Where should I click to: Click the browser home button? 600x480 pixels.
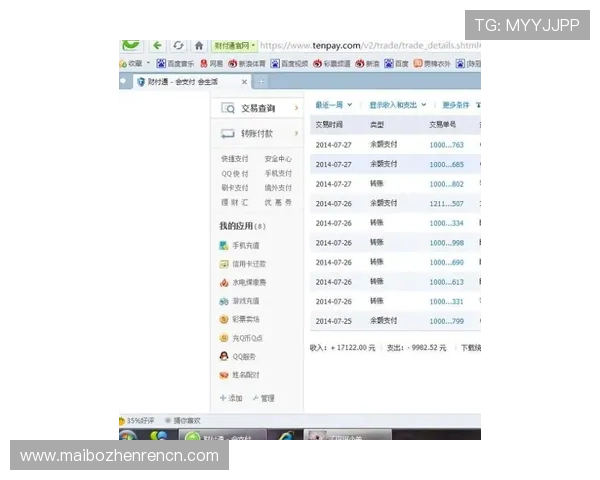pyautogui.click(x=199, y=46)
